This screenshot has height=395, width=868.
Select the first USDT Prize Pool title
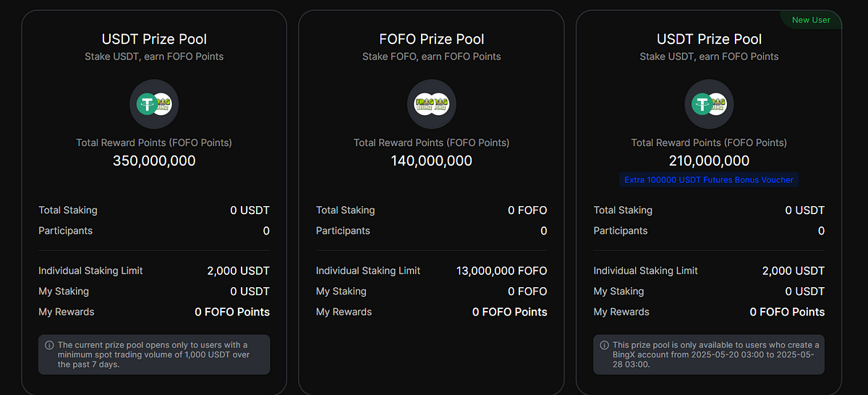[x=154, y=39]
